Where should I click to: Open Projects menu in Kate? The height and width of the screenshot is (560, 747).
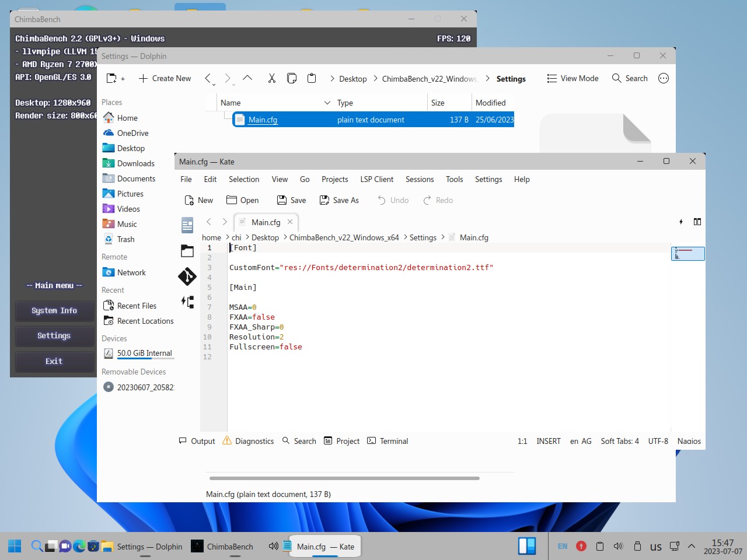(335, 179)
